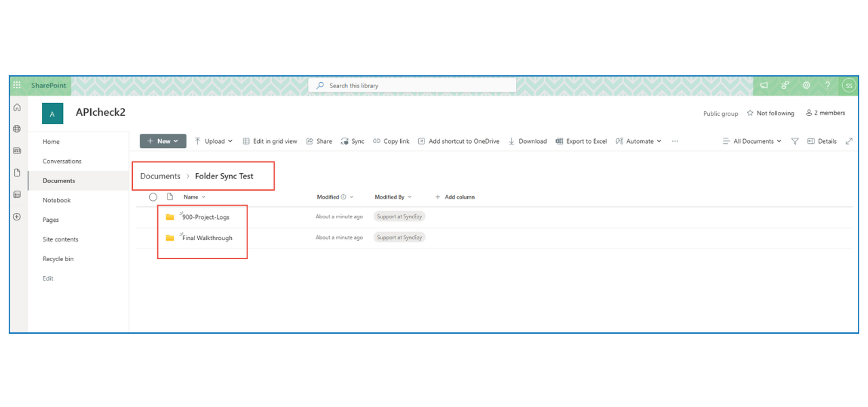This screenshot has width=868, height=407.
Task: Navigate to Documents via the breadcrumb link
Action: tap(160, 176)
